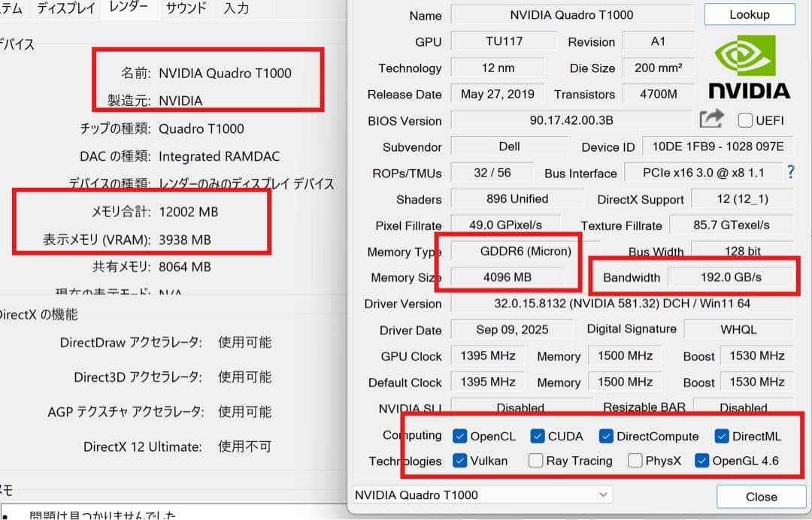Toggle the DirectCompute checkbox
This screenshot has width=812, height=520.
pos(605,436)
